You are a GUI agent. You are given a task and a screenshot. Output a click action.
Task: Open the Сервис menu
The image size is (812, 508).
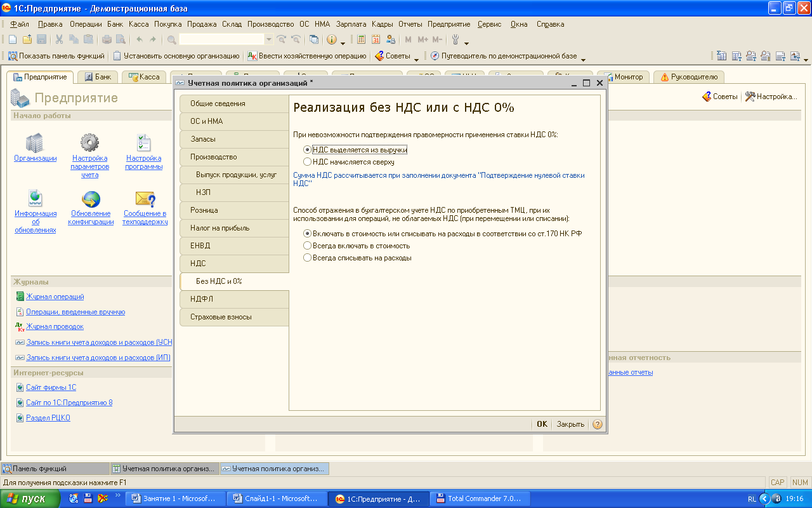coord(489,24)
